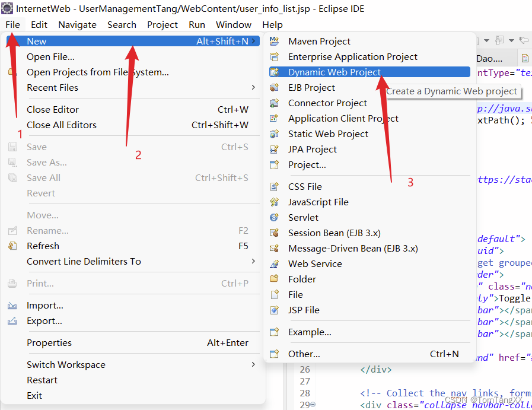The image size is (532, 410).
Task: Collapse code fold marker at line 29
Action: click(313, 404)
